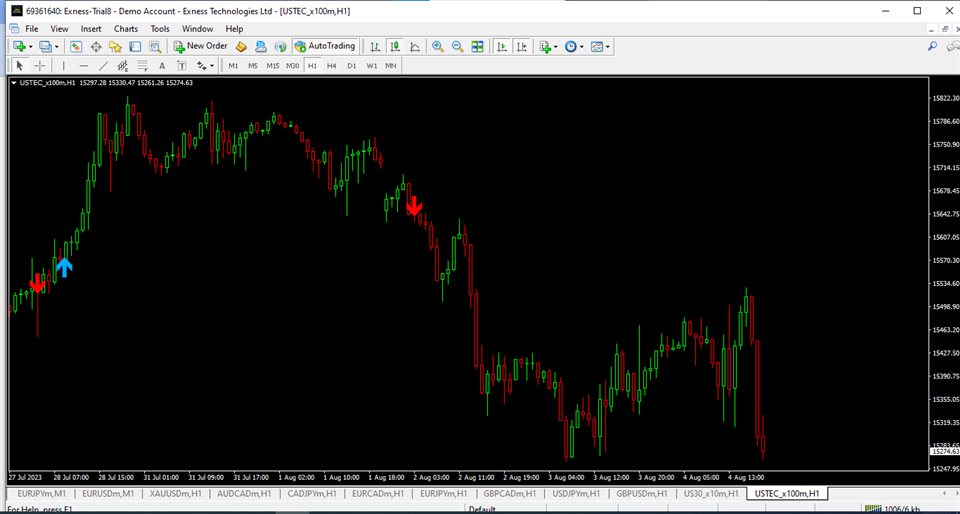Toggle Chart Shift icon

pos(521,47)
